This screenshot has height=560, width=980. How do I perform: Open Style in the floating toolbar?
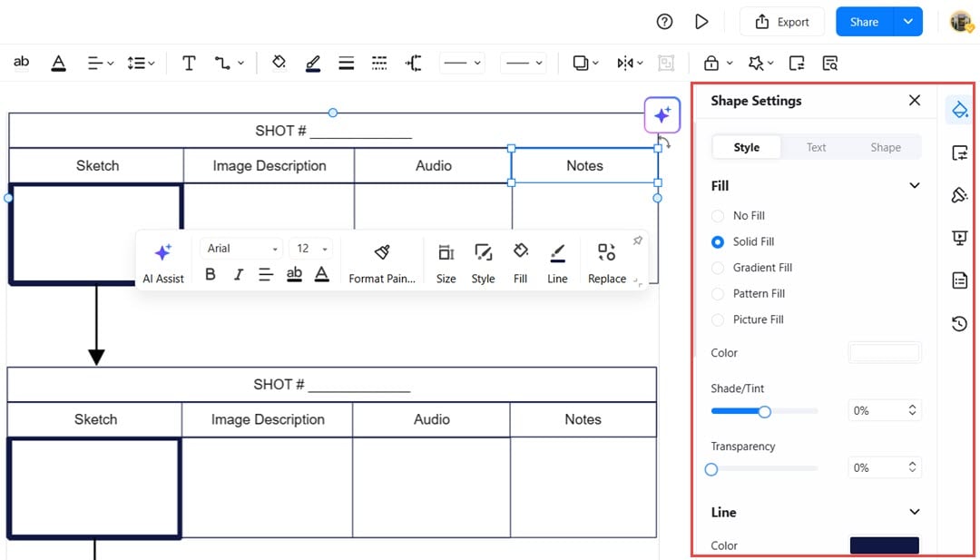pos(483,263)
